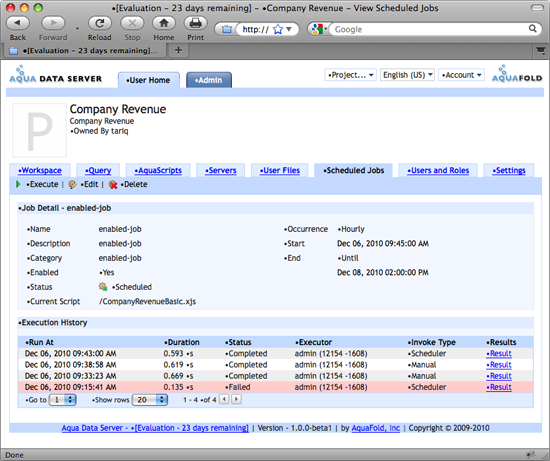Open Result link for the Failed run
550x461 pixels.
point(499,387)
